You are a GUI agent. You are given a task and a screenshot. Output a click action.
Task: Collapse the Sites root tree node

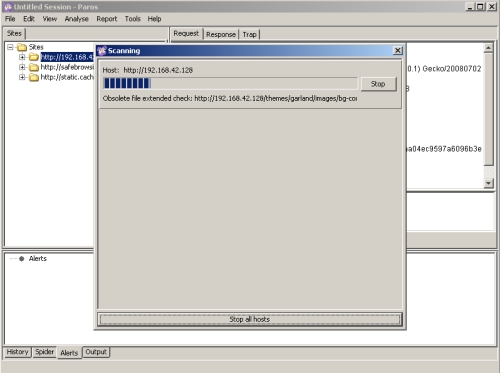pyautogui.click(x=10, y=47)
